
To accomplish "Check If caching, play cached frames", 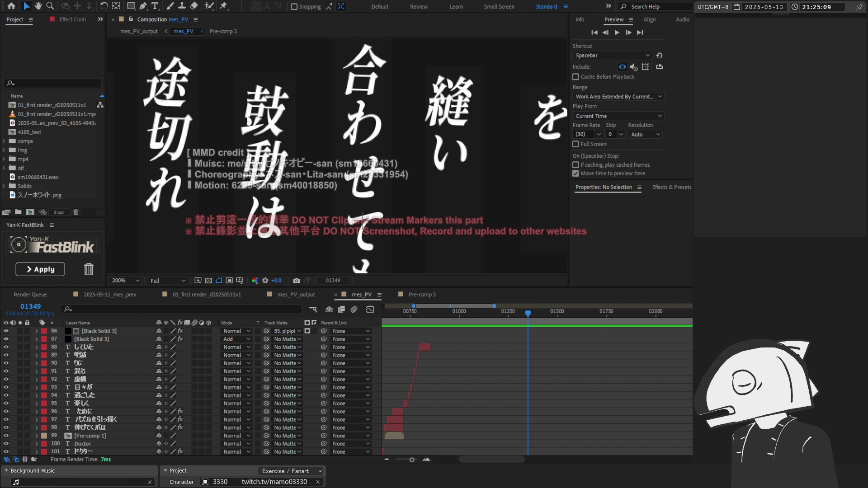I will click(x=576, y=165).
